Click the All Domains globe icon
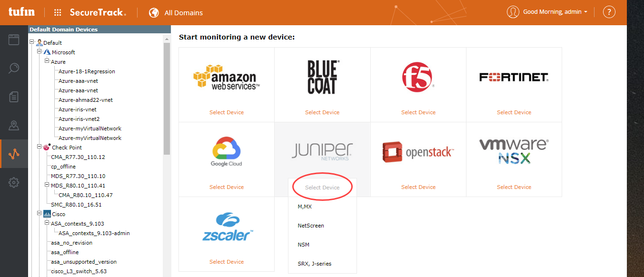Image resolution: width=644 pixels, height=277 pixels. click(x=154, y=13)
